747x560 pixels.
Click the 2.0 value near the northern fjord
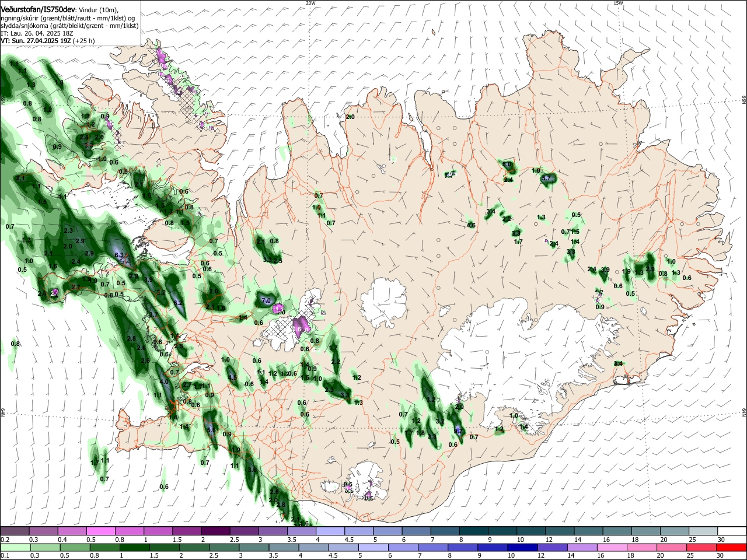click(350, 117)
